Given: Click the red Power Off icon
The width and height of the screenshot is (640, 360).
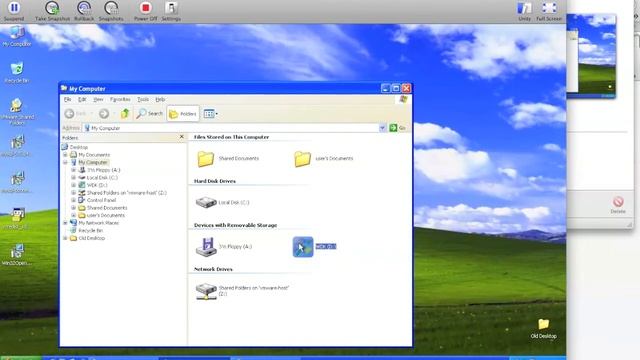Looking at the screenshot, I should coord(145,11).
